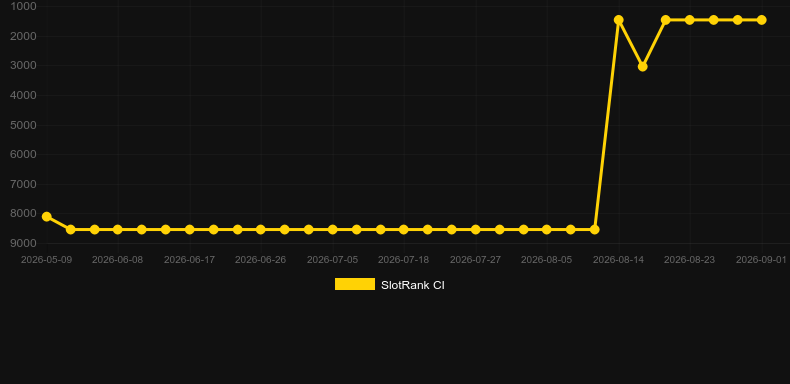Image resolution: width=790 pixels, height=384 pixels.
Task: Click the x-axis label 2026-07-05
Action: click(333, 260)
